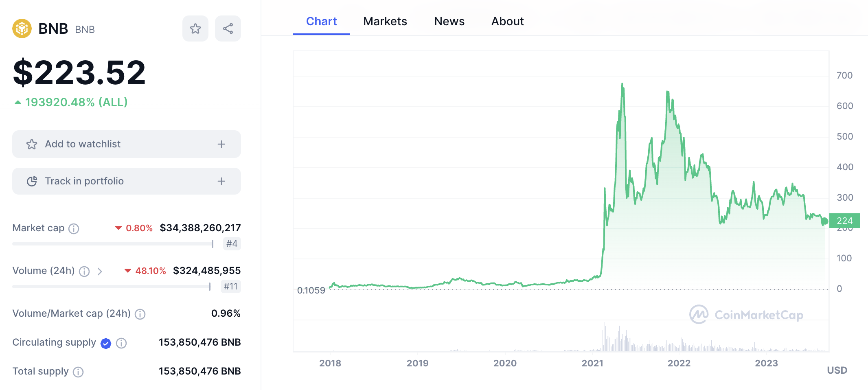Click the Circulating supply verified badge
868x390 pixels.
(x=106, y=344)
